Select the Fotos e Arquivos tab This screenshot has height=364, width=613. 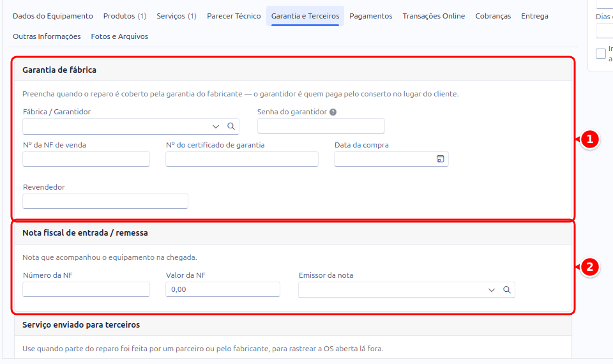point(119,36)
